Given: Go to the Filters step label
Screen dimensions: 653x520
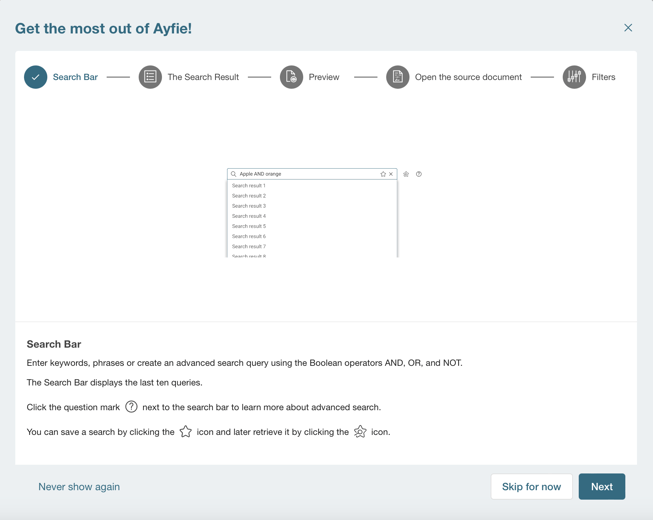Looking at the screenshot, I should [603, 77].
